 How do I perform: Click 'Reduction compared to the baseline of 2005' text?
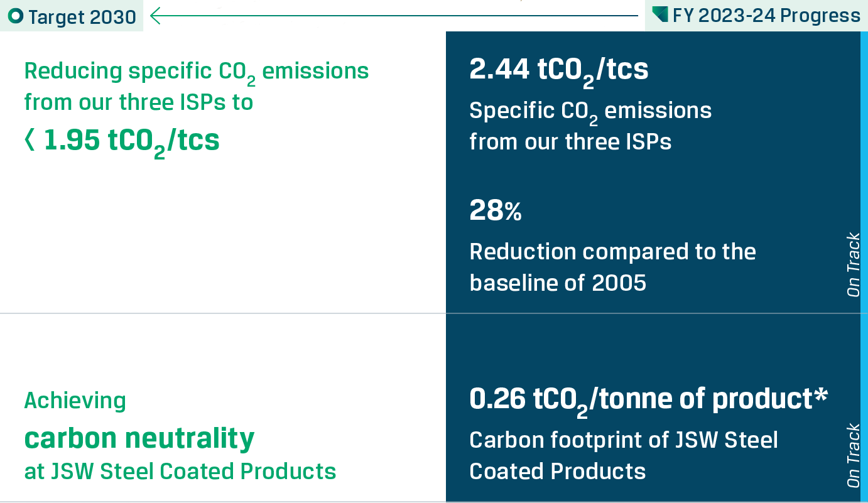612,267
